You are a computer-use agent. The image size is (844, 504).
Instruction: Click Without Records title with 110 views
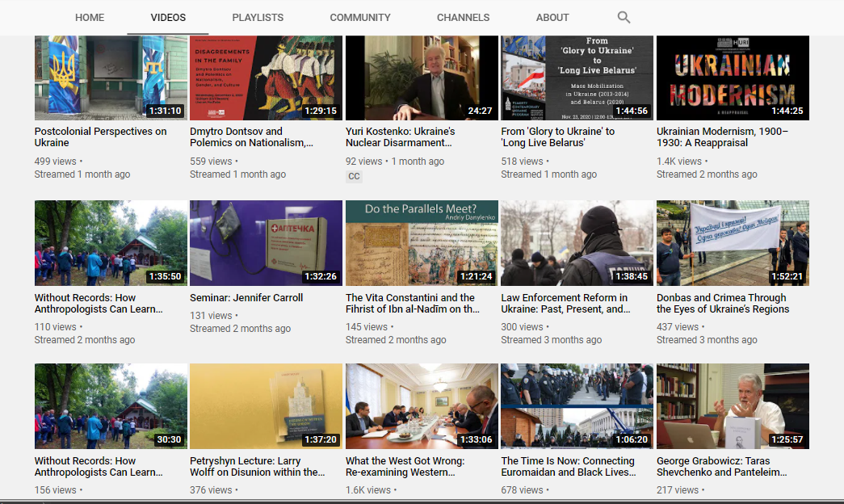pyautogui.click(x=99, y=303)
